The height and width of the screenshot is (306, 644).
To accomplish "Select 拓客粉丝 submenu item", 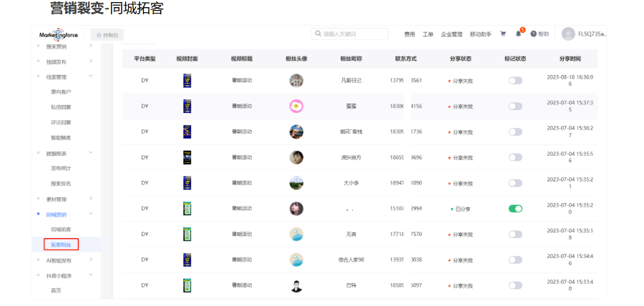I will [x=61, y=245].
